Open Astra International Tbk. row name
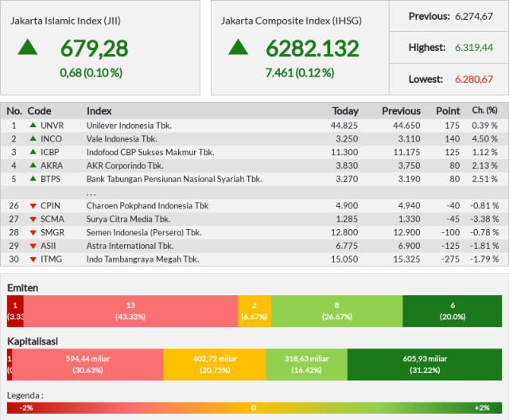 (130, 246)
